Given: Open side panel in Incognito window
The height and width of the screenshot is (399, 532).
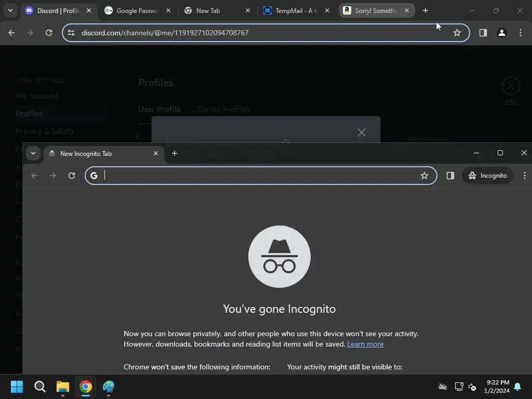Looking at the screenshot, I should click(450, 176).
